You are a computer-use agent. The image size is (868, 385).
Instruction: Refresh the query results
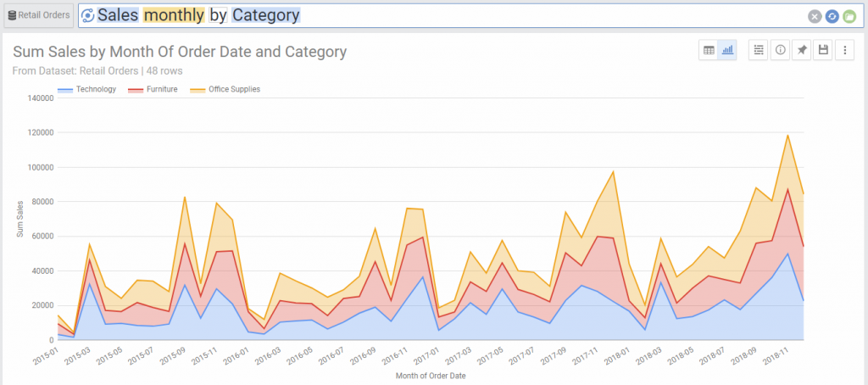832,16
